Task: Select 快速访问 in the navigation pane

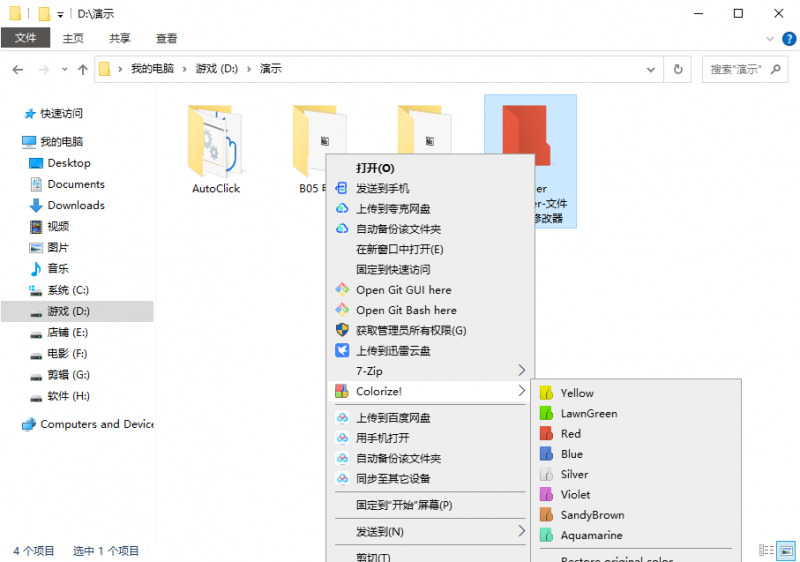Action: (61, 113)
